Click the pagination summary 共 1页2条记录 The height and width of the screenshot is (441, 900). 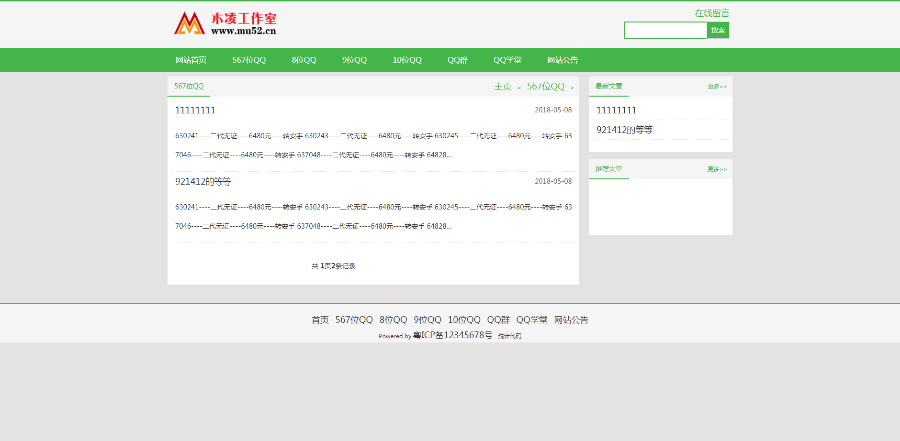tap(333, 266)
